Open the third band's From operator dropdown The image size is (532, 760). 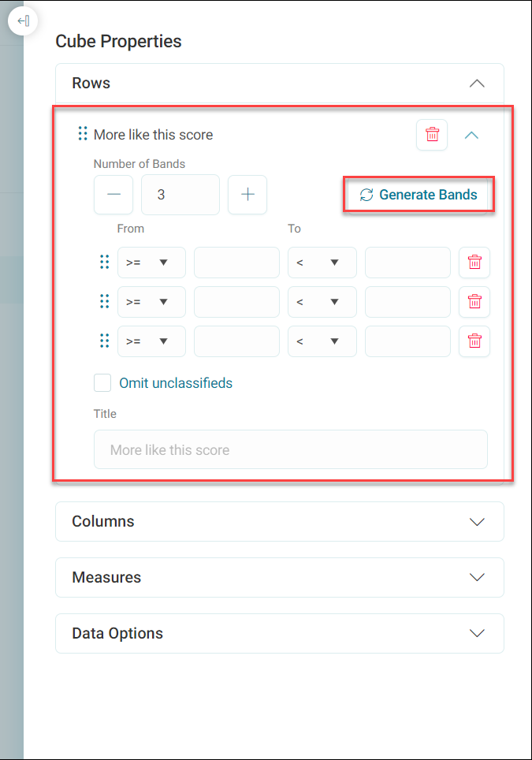[151, 341]
